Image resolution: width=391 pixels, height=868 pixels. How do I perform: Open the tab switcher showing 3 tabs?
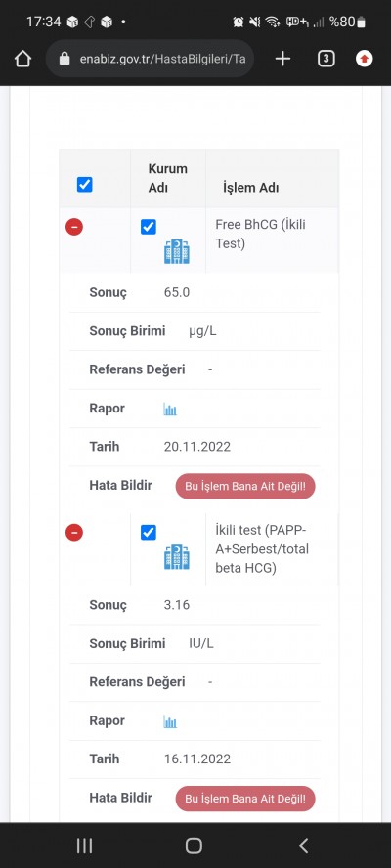(x=326, y=59)
